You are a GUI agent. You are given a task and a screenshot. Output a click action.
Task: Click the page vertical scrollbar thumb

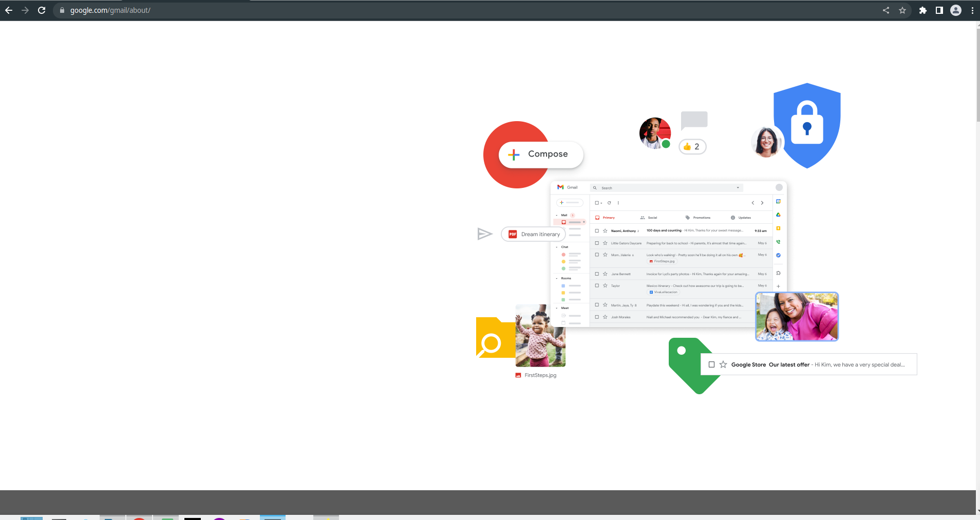(x=978, y=75)
